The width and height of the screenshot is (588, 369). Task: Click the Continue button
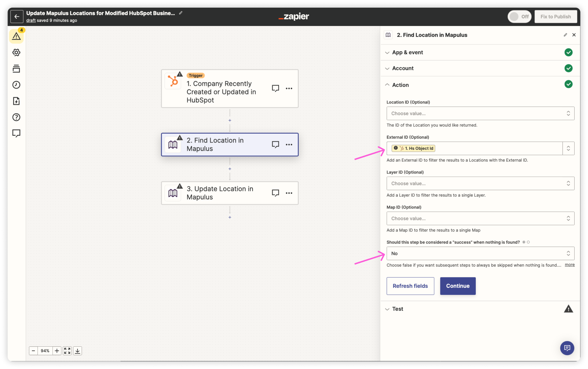point(458,286)
